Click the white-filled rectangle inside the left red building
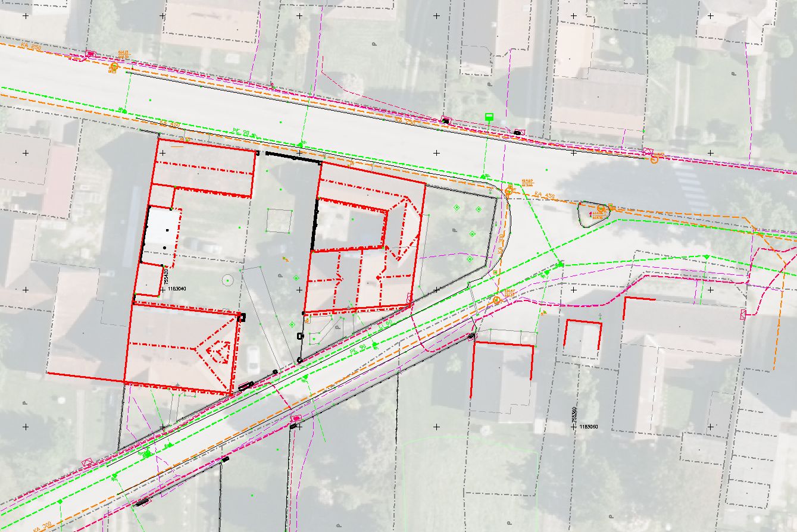This screenshot has height=532, width=797. coord(161,228)
